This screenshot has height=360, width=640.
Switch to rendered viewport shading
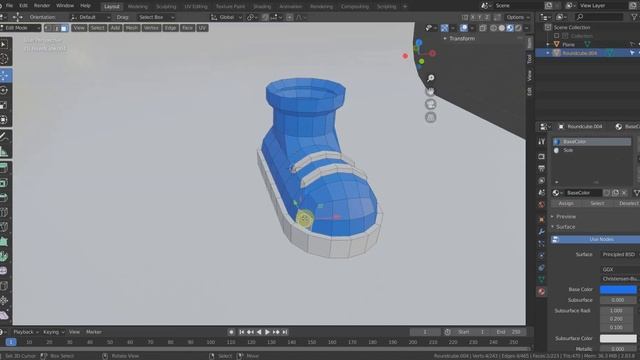point(518,28)
